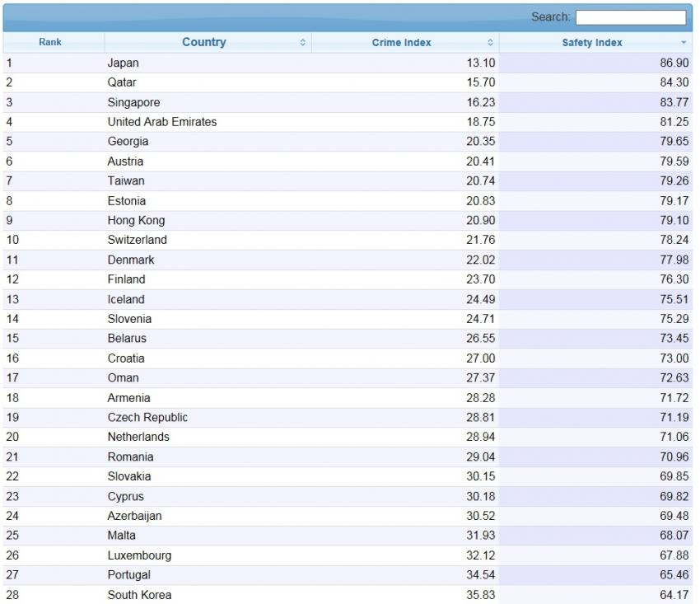The width and height of the screenshot is (700, 604).
Task: Click Hong Kong's crime index value 20.90
Action: [481, 220]
